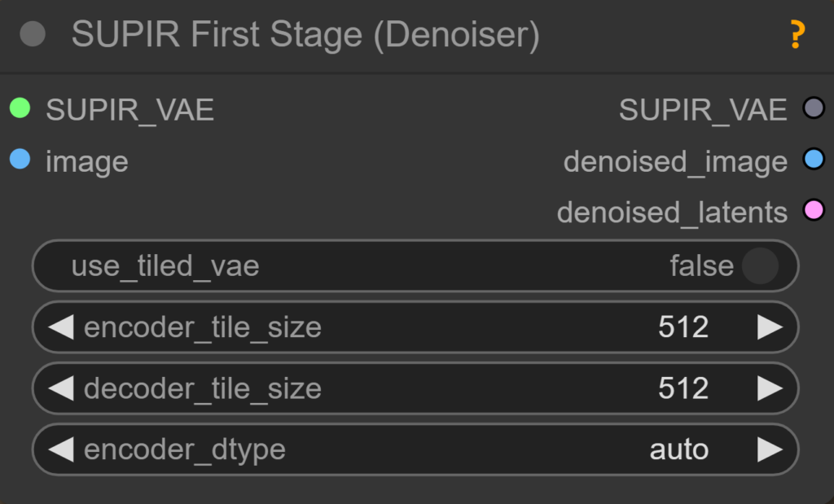Increase encoder_tile_size with right arrow
Image resolution: width=834 pixels, height=504 pixels.
(770, 327)
